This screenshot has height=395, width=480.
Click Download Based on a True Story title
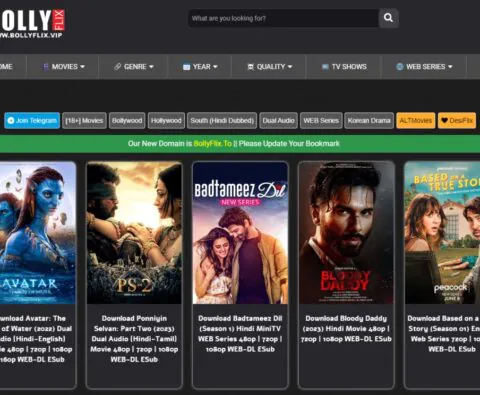[x=444, y=334]
